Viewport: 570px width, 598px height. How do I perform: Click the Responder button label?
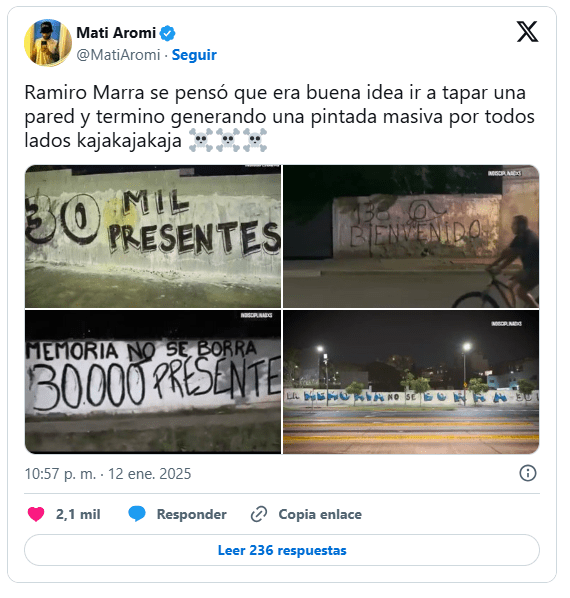pyautogui.click(x=191, y=514)
